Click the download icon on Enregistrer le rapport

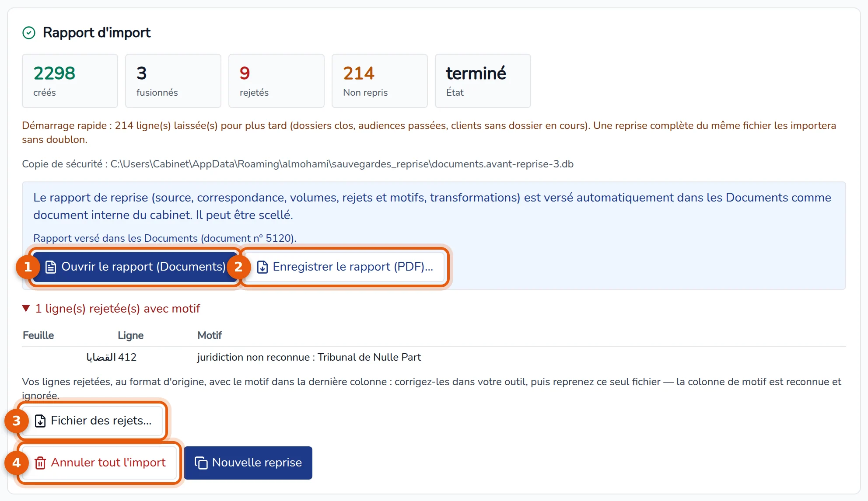coord(262,267)
